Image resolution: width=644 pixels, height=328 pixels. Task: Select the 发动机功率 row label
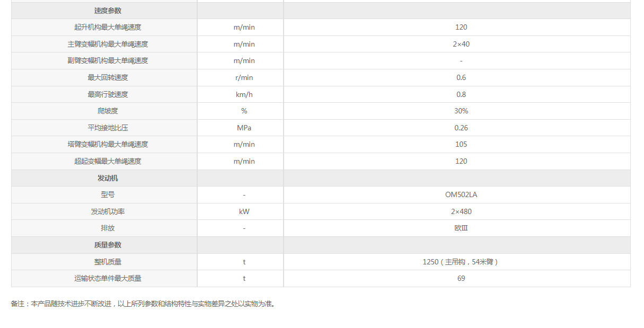108,211
